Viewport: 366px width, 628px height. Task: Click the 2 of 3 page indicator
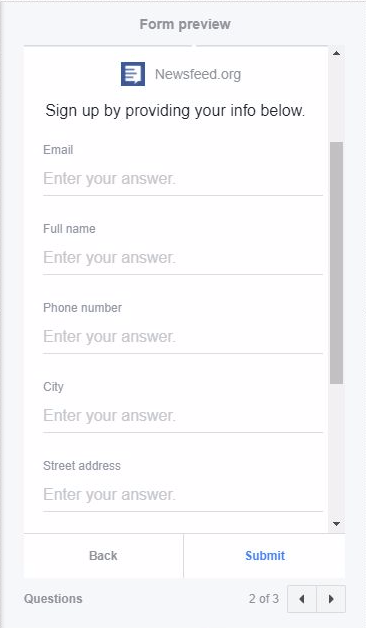point(263,599)
